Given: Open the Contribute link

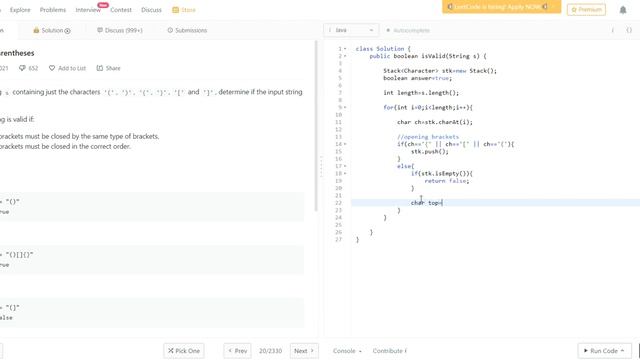Looking at the screenshot, I should coord(389,351).
